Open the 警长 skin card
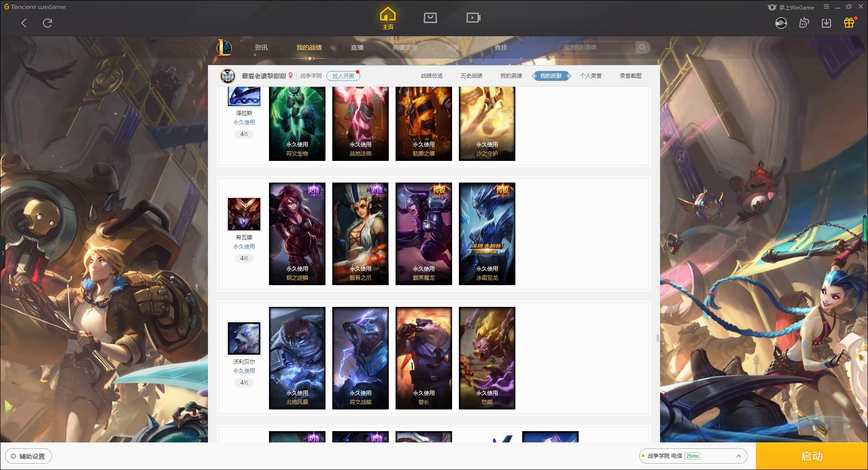Image resolution: width=868 pixels, height=470 pixels. coord(424,358)
